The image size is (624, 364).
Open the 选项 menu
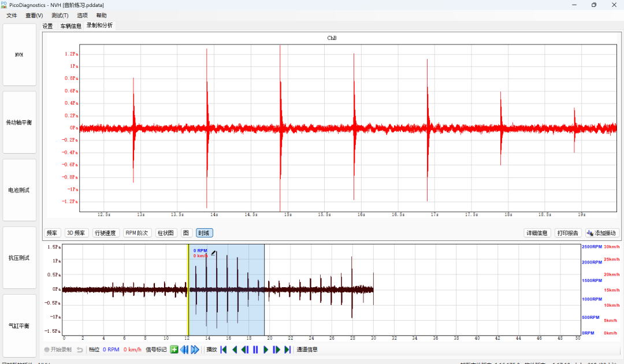click(83, 16)
